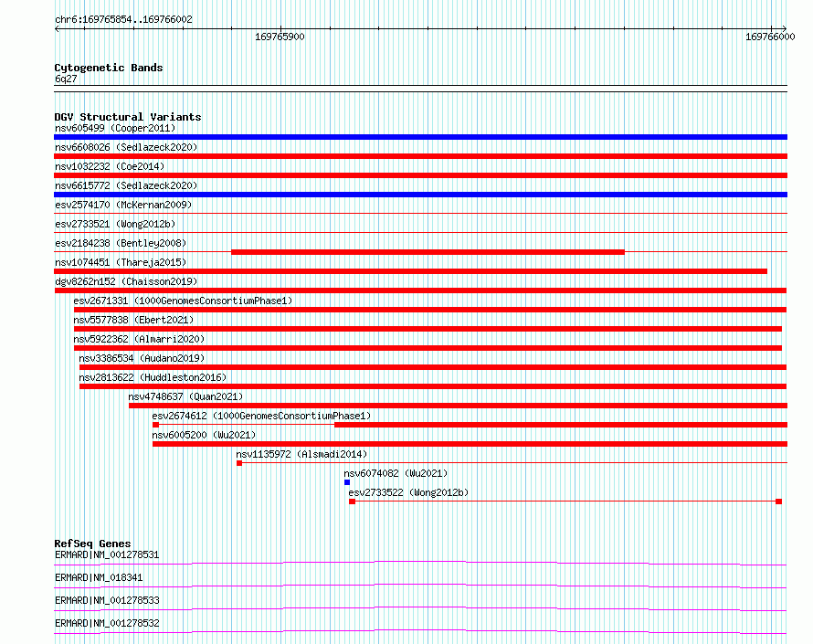Click the left arrow on the ruler
The width and height of the screenshot is (813, 644).
pos(57,28)
